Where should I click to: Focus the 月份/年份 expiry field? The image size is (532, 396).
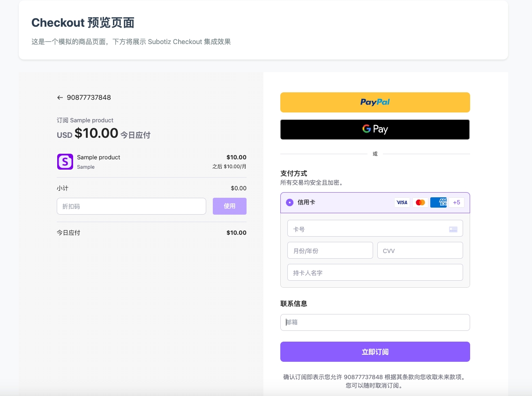330,250
